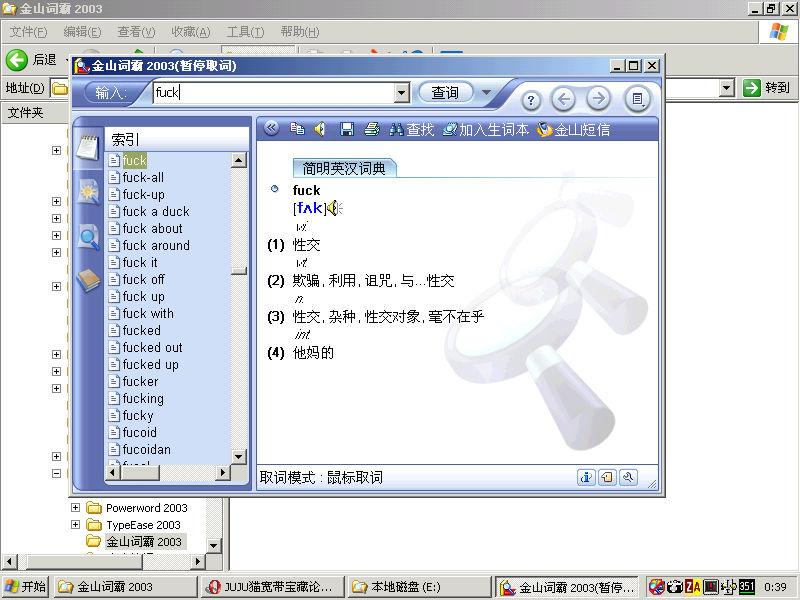Collapse the index panel with double-arrow icon

click(271, 128)
